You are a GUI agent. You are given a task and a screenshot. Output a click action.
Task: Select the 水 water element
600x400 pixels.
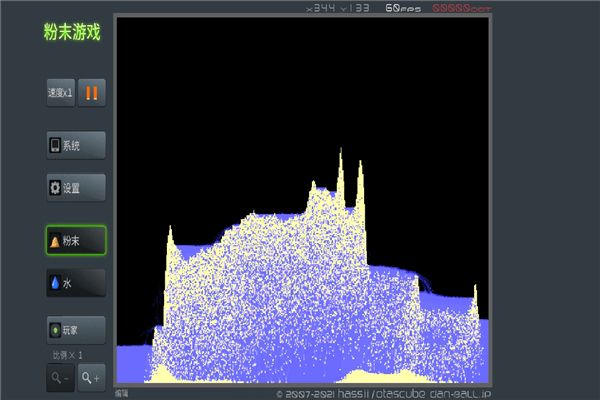[x=76, y=283]
